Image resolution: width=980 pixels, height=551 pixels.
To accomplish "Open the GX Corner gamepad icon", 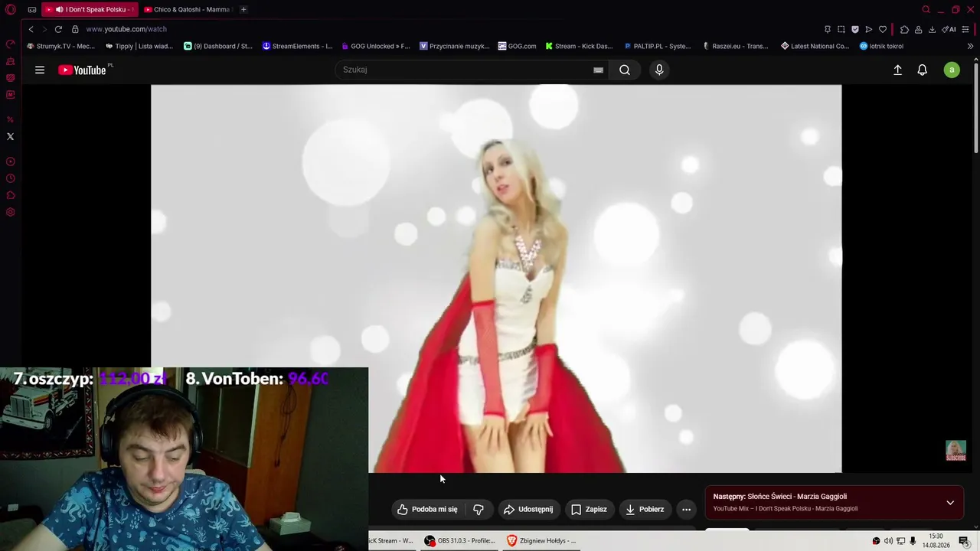I will point(32,9).
